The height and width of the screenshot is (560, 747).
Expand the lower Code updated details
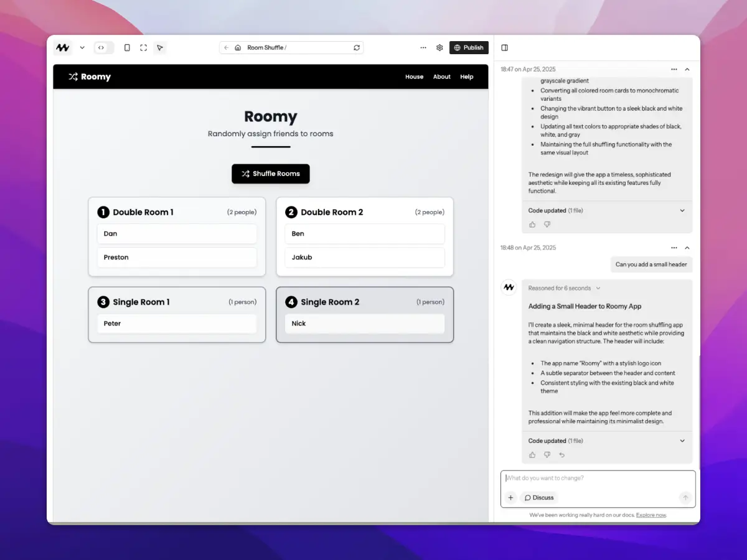[x=682, y=441]
